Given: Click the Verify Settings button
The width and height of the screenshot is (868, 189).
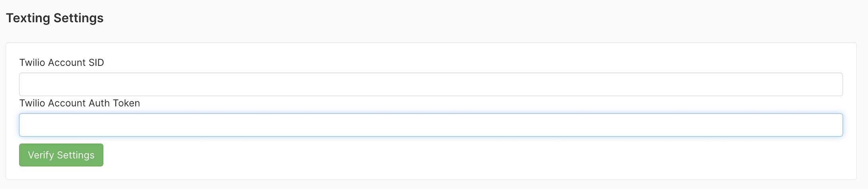Looking at the screenshot, I should [61, 155].
